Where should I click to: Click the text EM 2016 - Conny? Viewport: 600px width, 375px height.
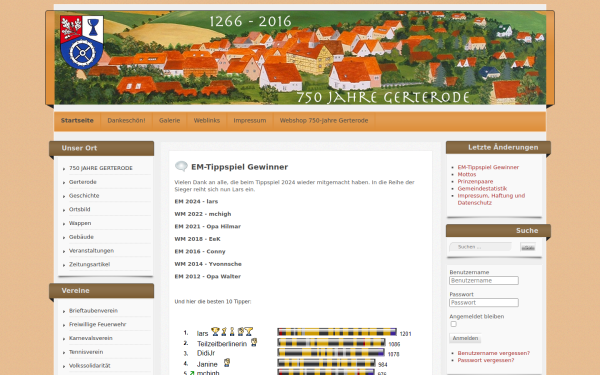[x=200, y=252]
